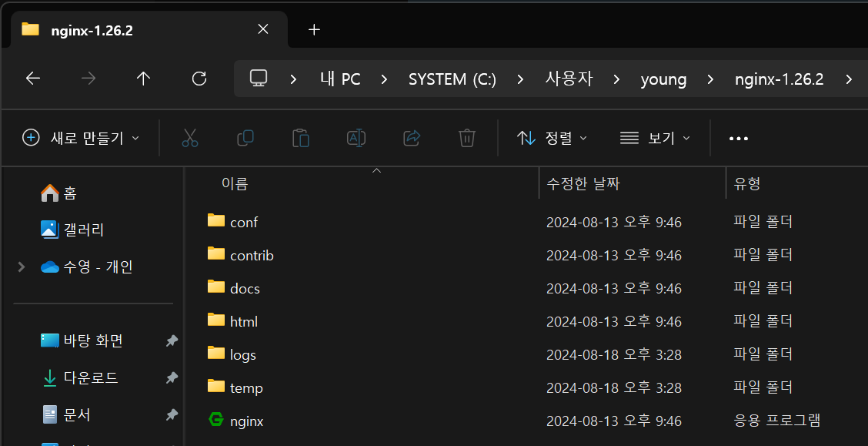Click the 응용 프로그램 type cell
The height and width of the screenshot is (446, 868).
click(x=776, y=421)
